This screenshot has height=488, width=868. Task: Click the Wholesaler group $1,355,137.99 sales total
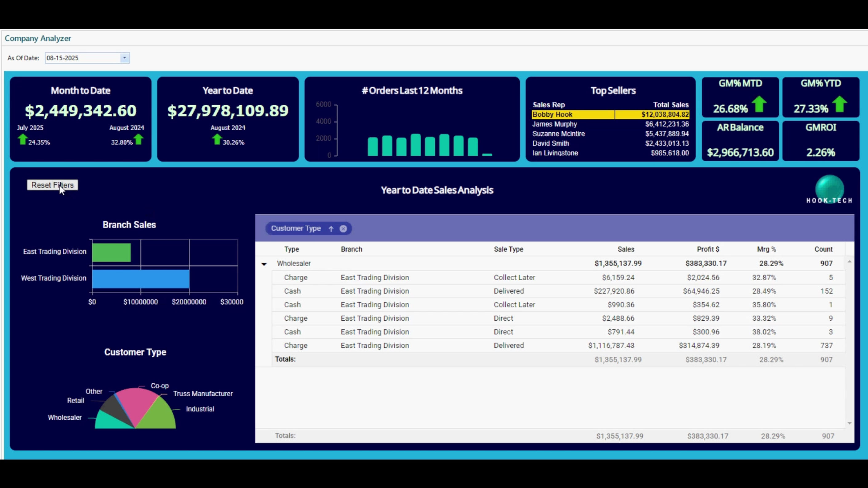tap(618, 263)
